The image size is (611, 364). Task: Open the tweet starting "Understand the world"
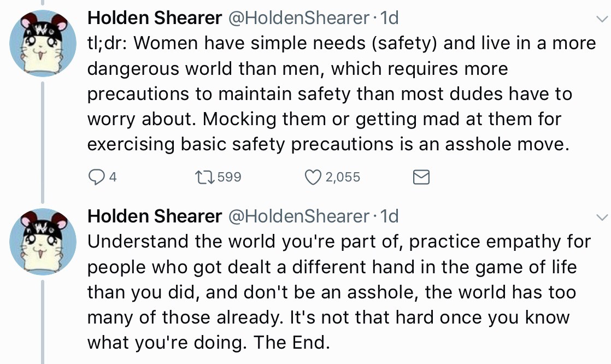(x=328, y=292)
